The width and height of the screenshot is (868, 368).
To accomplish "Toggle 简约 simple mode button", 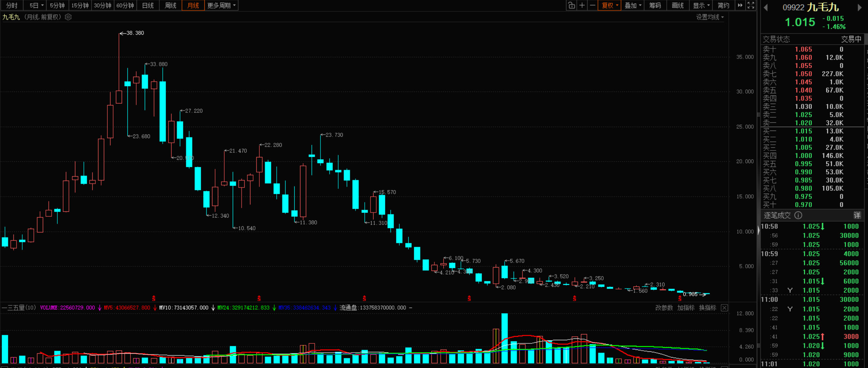I will (x=723, y=5).
